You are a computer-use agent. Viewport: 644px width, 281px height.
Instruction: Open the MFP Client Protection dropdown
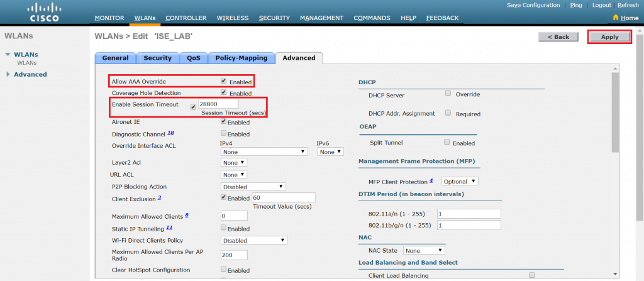pos(460,182)
